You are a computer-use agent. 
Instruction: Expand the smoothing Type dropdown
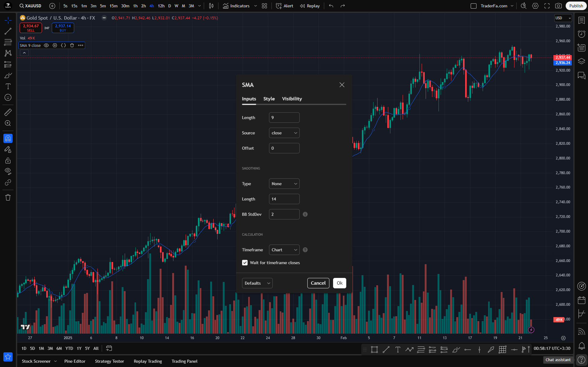pos(284,184)
